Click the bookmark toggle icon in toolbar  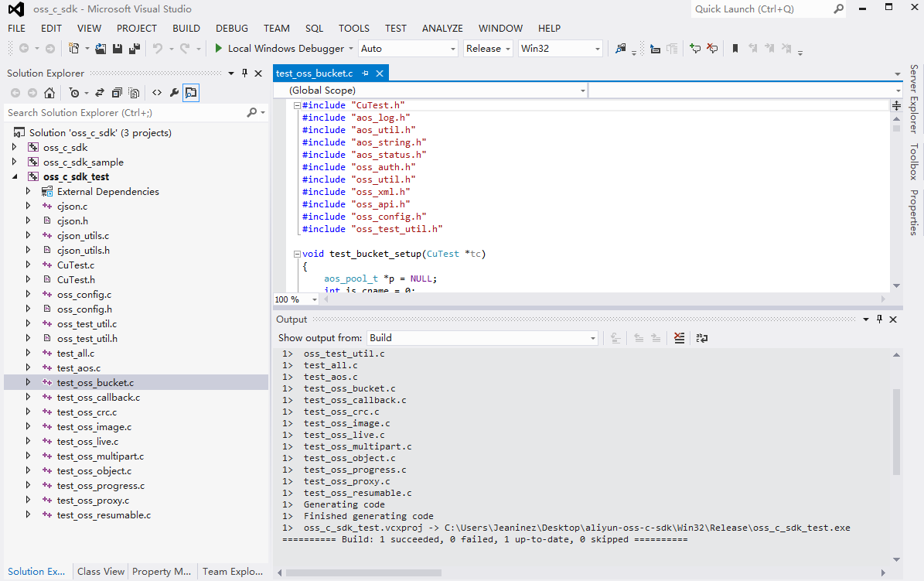(x=735, y=49)
